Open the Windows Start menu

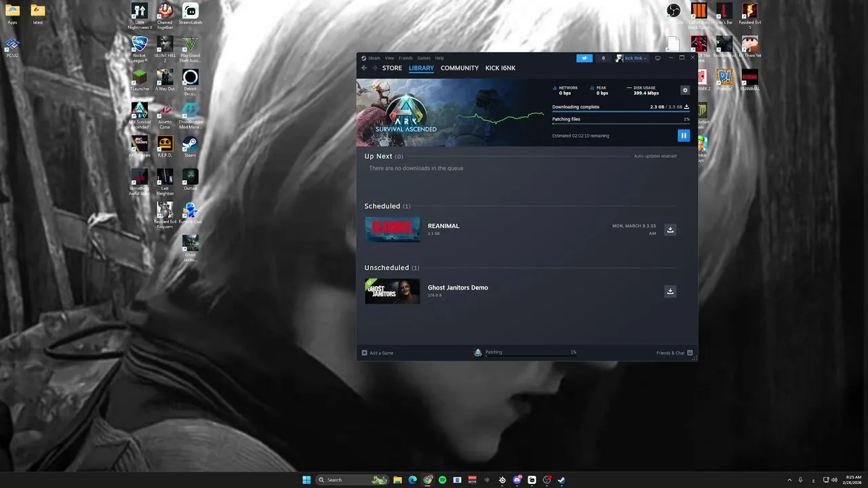(x=307, y=480)
